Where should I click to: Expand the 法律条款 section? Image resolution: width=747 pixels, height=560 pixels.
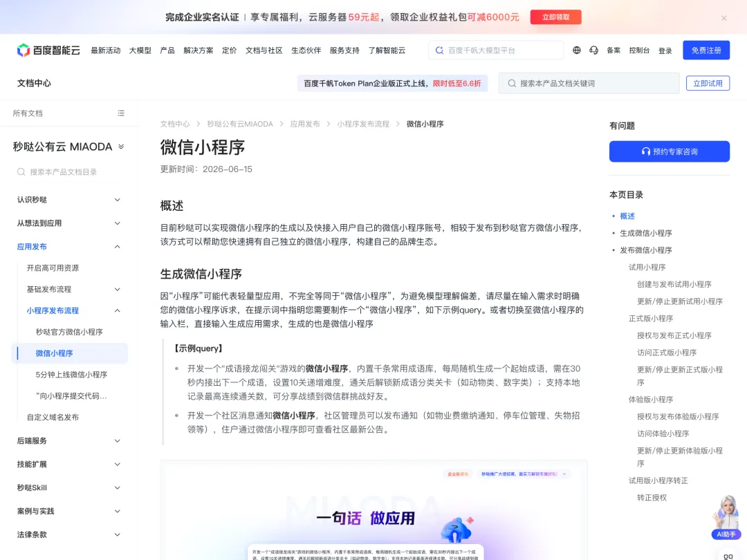pos(117,534)
